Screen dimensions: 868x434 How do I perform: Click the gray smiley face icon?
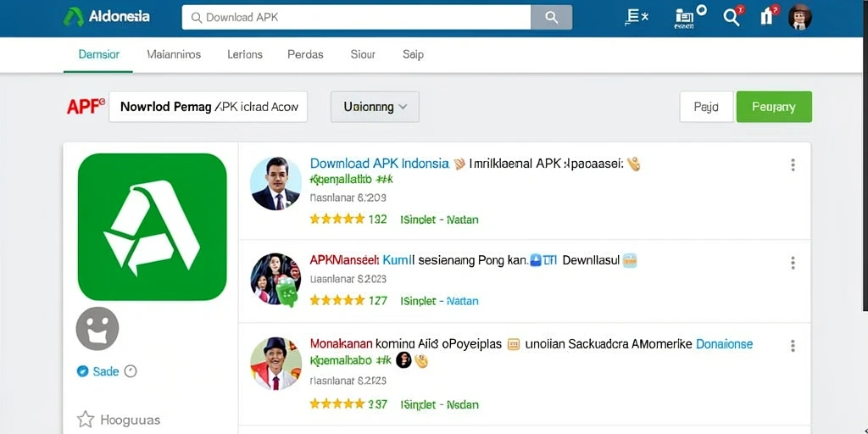97,329
